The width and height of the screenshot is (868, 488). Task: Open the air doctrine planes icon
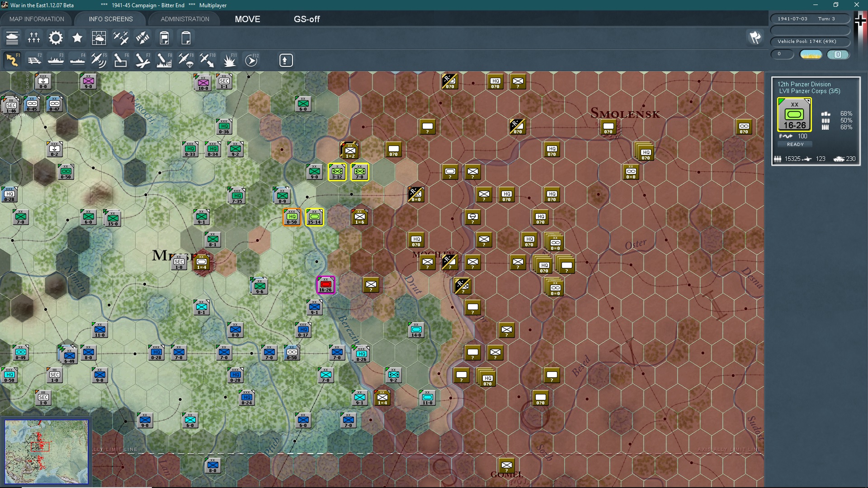(121, 38)
